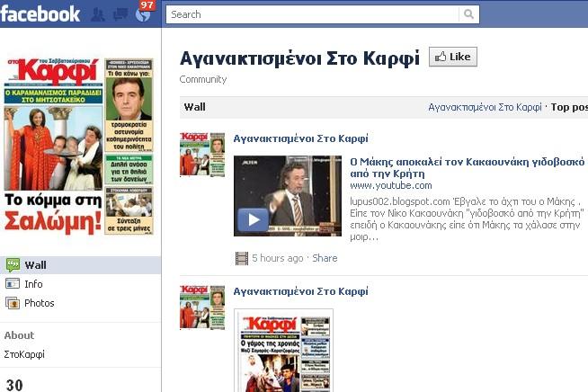Choose Top posts wall filter
Screen dimensions: 588x392
click(569, 107)
